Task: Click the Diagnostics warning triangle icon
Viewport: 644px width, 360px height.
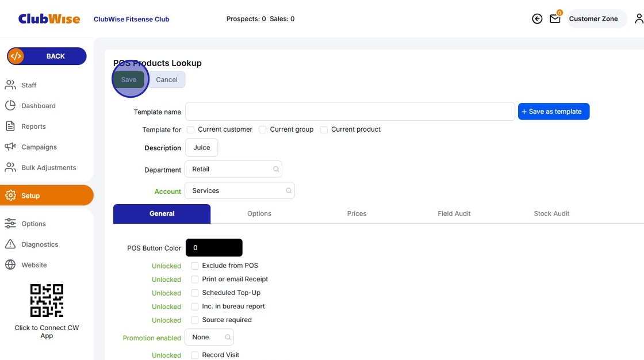Action: 10,244
